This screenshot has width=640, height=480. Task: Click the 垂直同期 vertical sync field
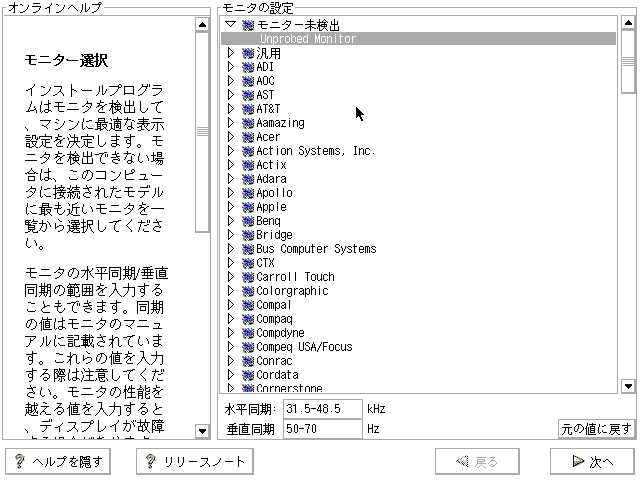pyautogui.click(x=322, y=429)
